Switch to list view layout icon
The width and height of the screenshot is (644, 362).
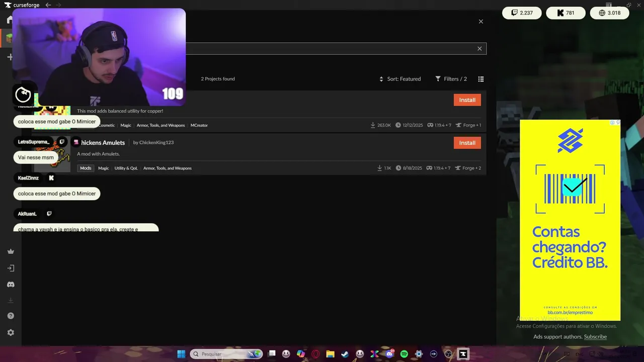tap(481, 79)
